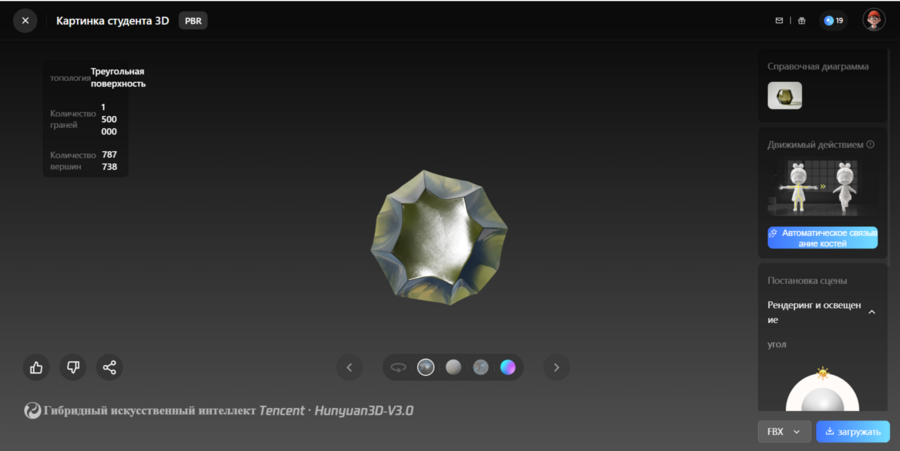Select the wireframe sphere render mode
Image resolution: width=900 pixels, height=451 pixels.
pyautogui.click(x=481, y=367)
